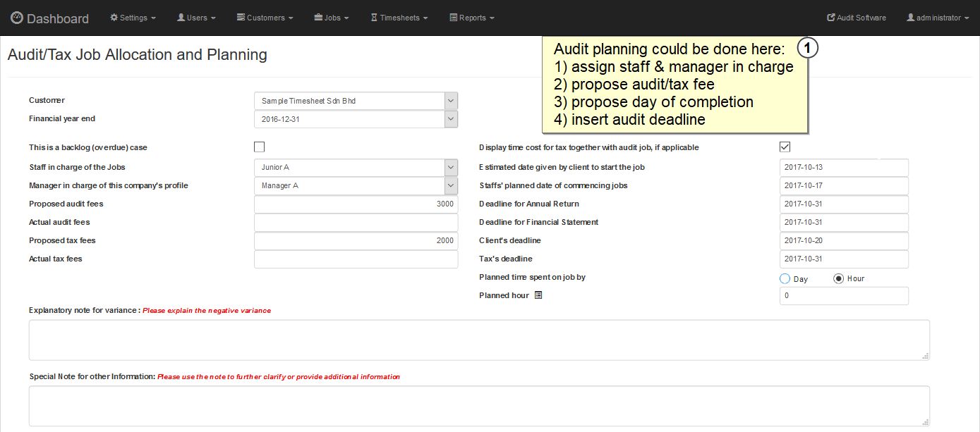Expand the Staff in charge dropdown
The height and width of the screenshot is (432, 980).
[x=451, y=167]
